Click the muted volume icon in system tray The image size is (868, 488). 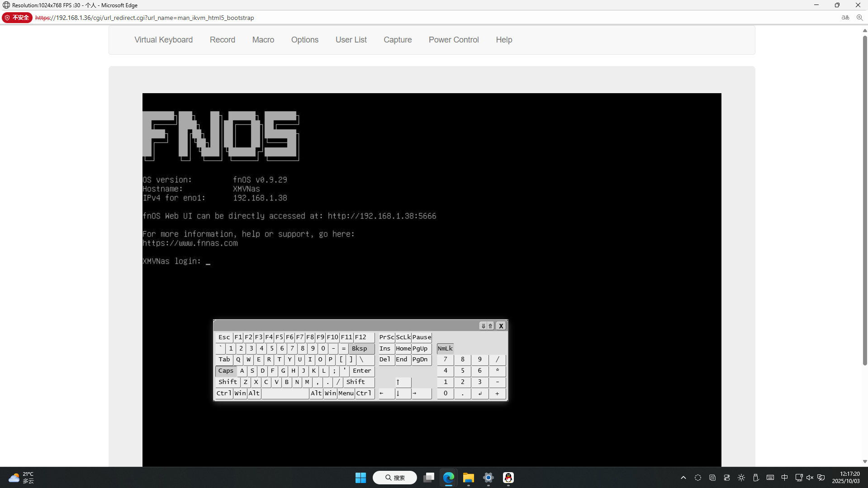(x=810, y=478)
